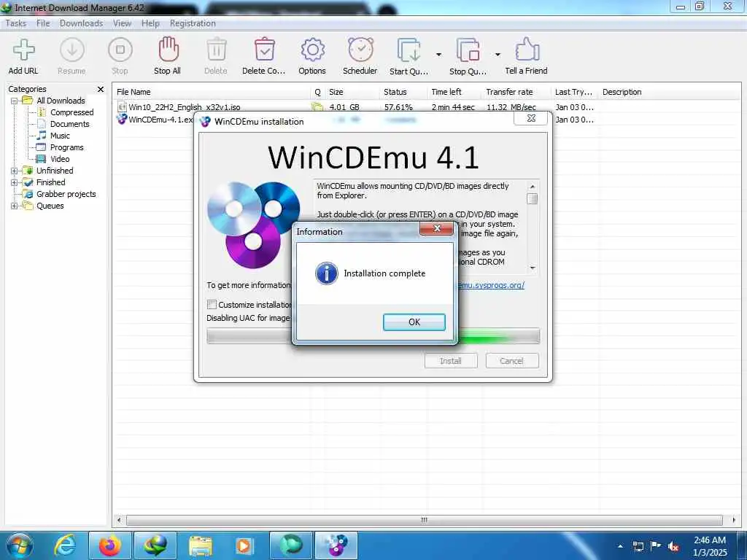Open the media player taskbar icon
This screenshot has height=560, width=747.
[245, 545]
